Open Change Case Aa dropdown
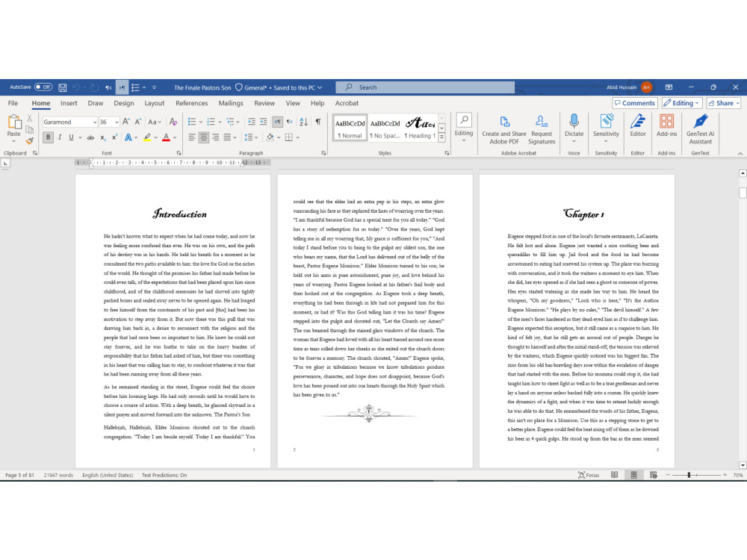 pyautogui.click(x=155, y=122)
